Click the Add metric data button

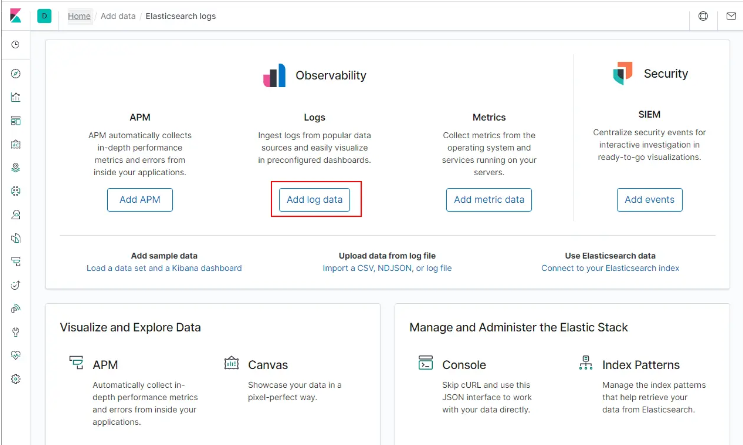pyautogui.click(x=489, y=200)
